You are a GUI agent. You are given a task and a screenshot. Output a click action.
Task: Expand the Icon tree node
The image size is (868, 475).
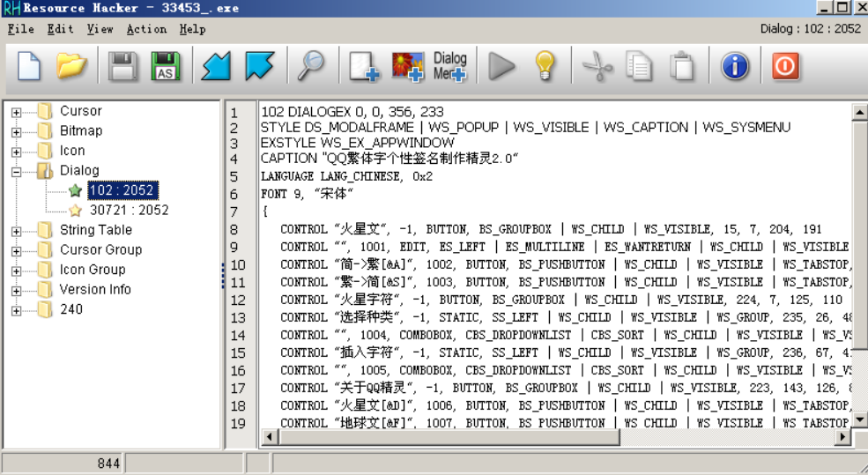tap(16, 152)
